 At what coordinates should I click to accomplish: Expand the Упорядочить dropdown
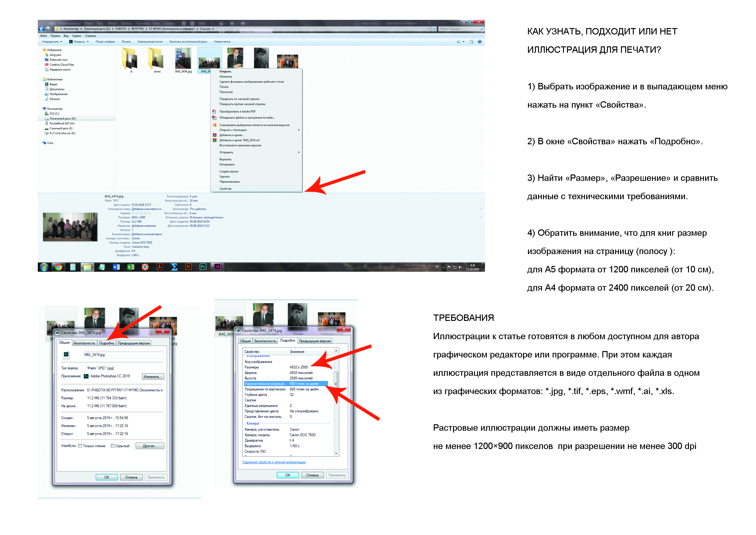52,42
